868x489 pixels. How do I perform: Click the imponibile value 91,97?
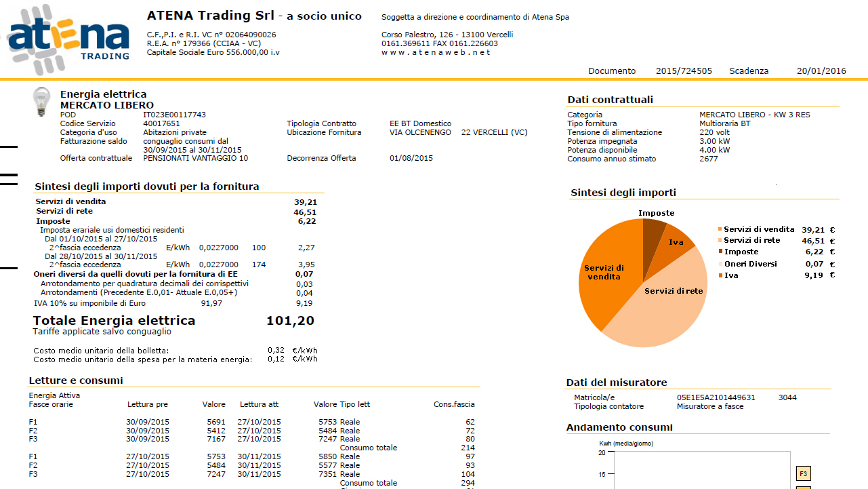click(211, 303)
